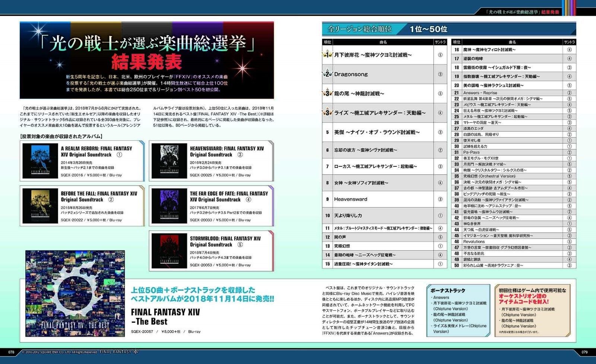Click the page number 079

(584, 352)
